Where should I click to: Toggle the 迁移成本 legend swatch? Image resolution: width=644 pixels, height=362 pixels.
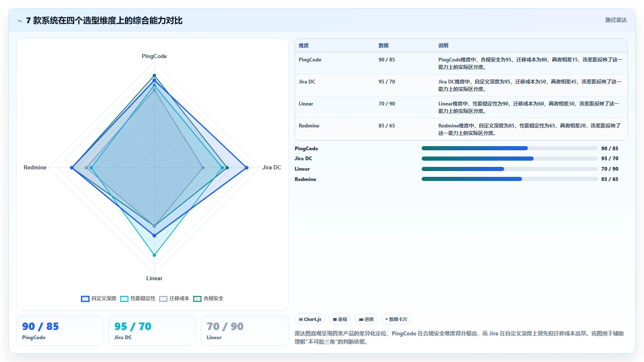163,299
